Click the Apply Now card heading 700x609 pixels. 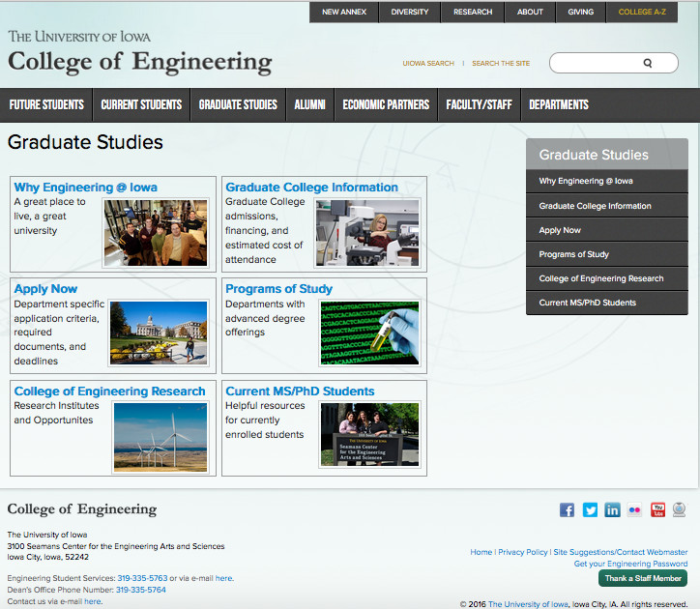click(x=45, y=288)
